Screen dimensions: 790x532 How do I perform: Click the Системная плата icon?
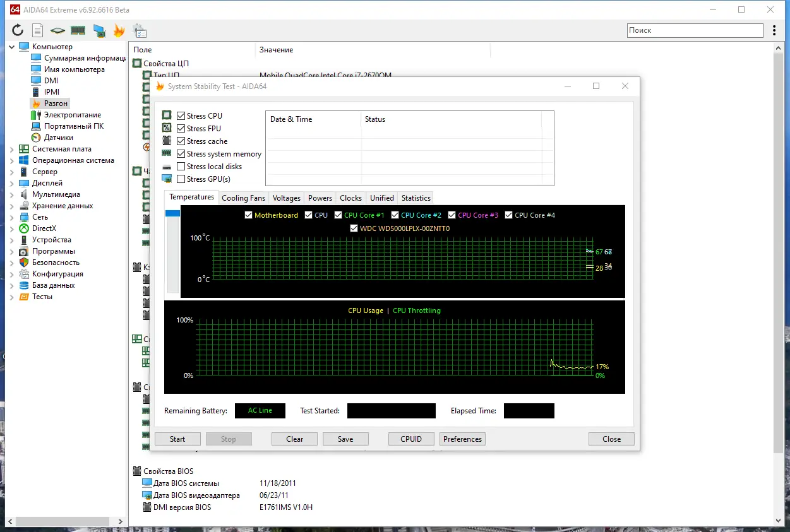[24, 149]
